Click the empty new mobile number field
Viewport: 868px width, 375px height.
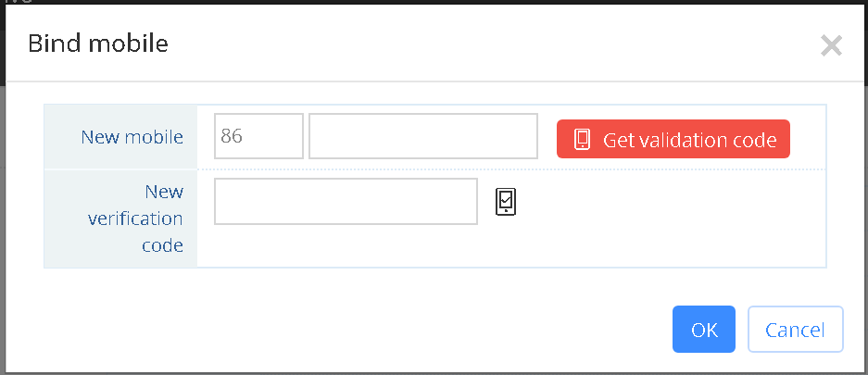pyautogui.click(x=423, y=136)
